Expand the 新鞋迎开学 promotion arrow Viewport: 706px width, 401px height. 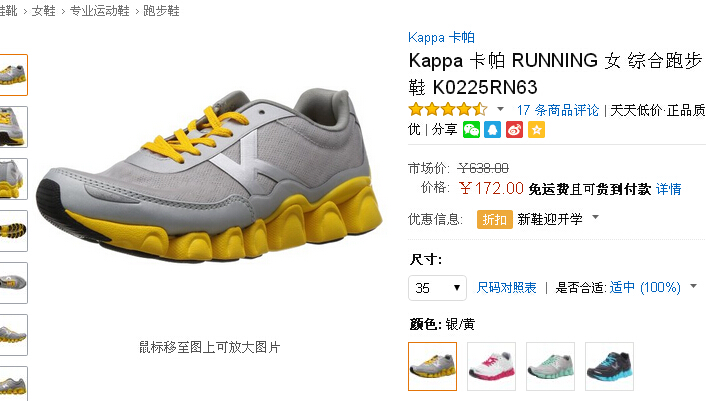click(x=596, y=217)
